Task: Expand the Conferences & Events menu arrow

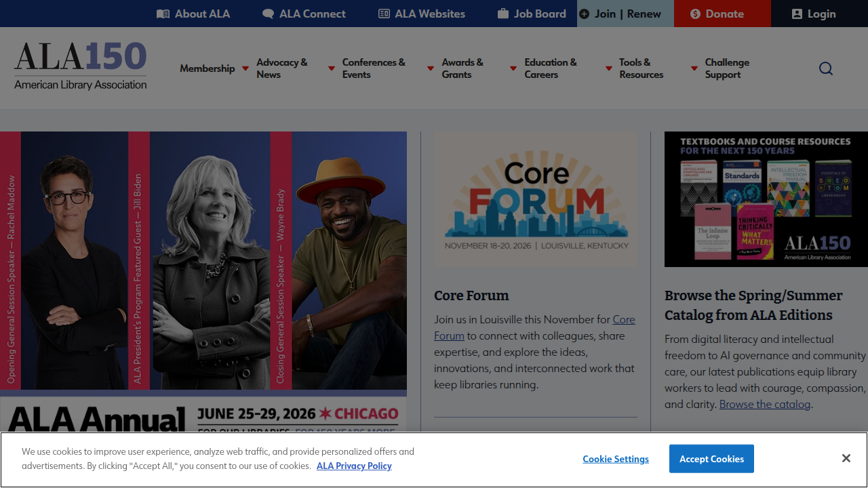Action: coord(431,68)
